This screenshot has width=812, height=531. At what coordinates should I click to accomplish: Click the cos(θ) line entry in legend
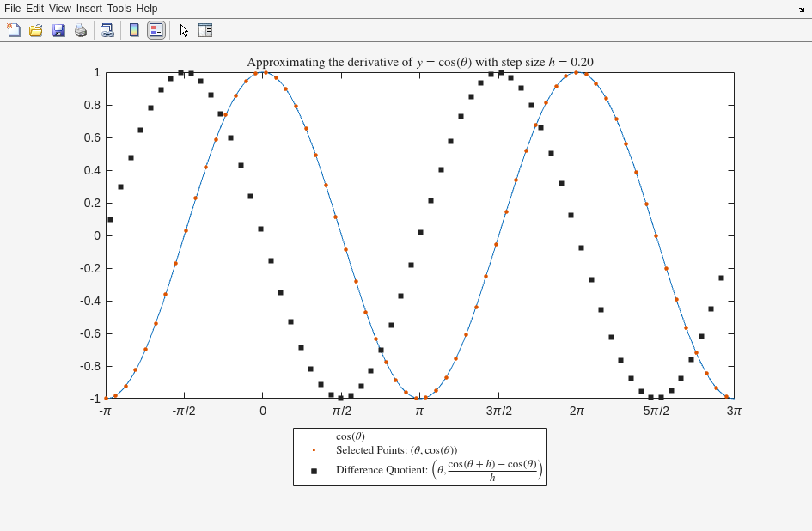click(350, 436)
